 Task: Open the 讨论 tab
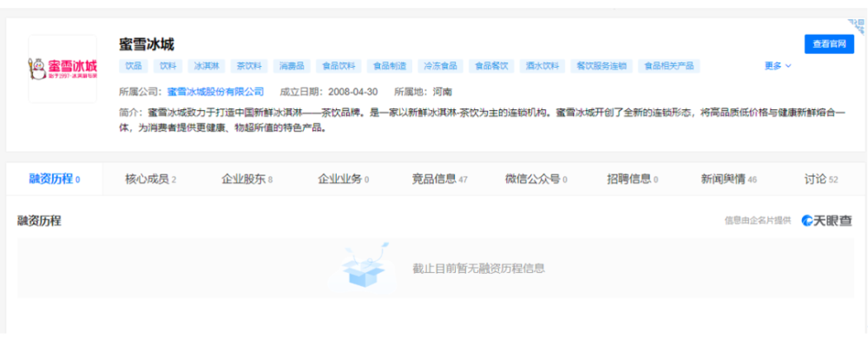coord(821,179)
